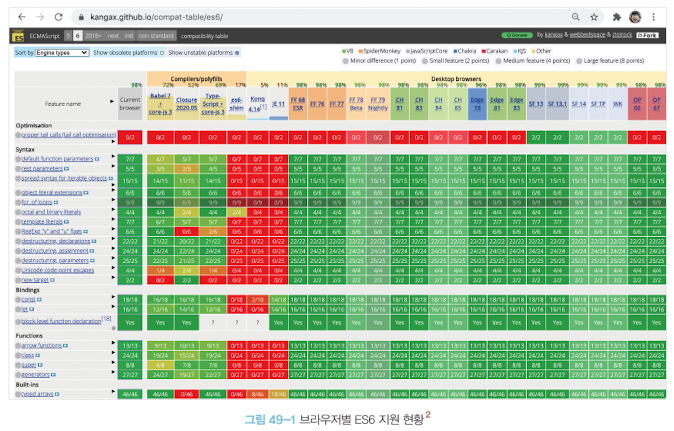Expand the default function parameters row arrow

[x=113, y=156]
